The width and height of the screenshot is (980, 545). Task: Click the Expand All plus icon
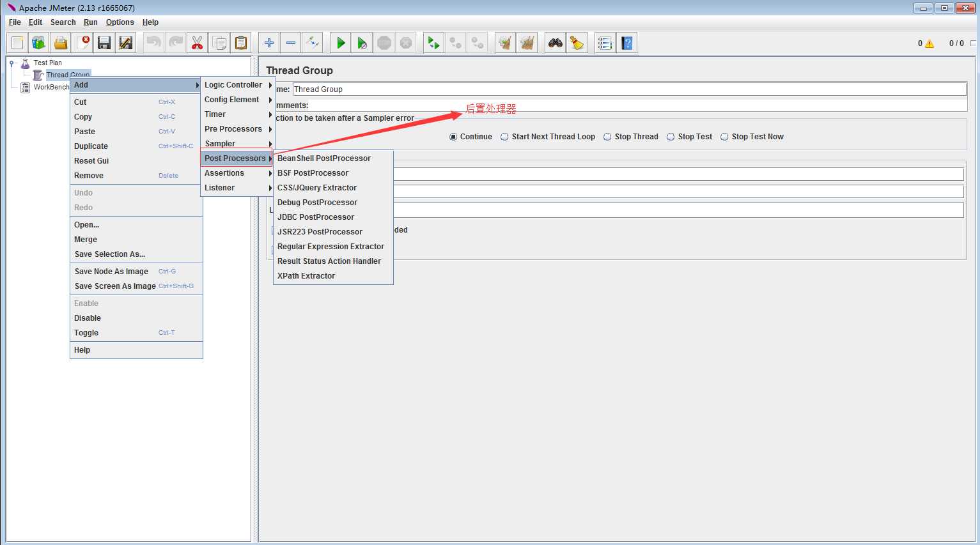click(269, 43)
